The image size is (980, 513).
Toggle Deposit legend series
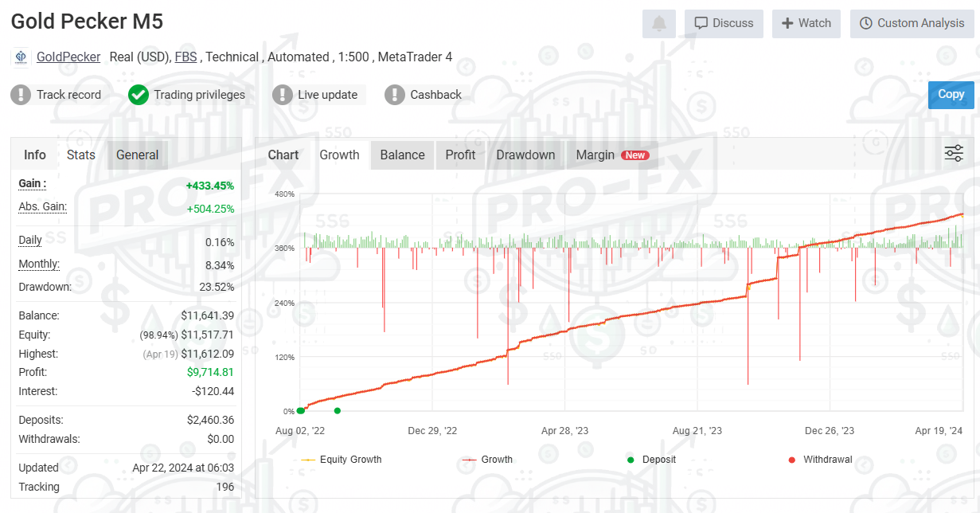coord(651,460)
